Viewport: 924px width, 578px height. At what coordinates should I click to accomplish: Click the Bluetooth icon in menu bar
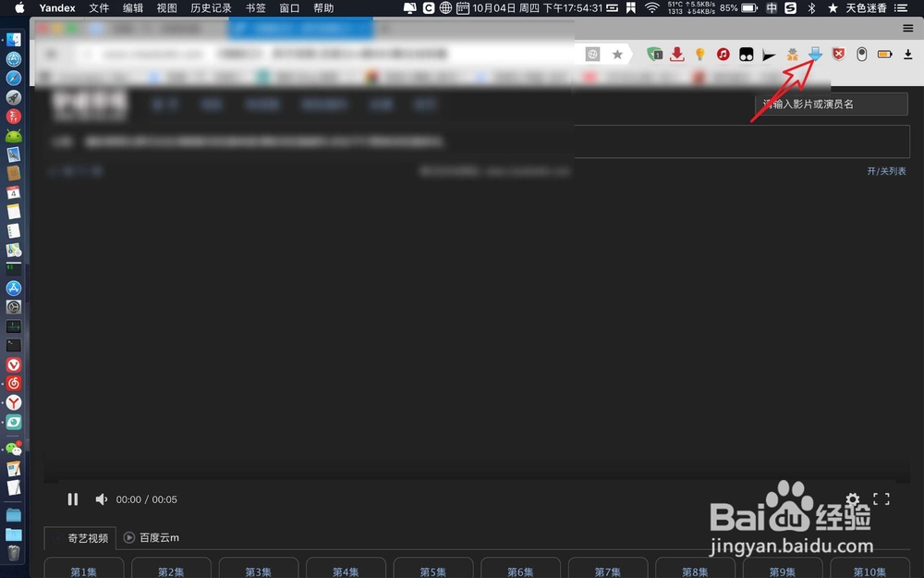pos(811,7)
